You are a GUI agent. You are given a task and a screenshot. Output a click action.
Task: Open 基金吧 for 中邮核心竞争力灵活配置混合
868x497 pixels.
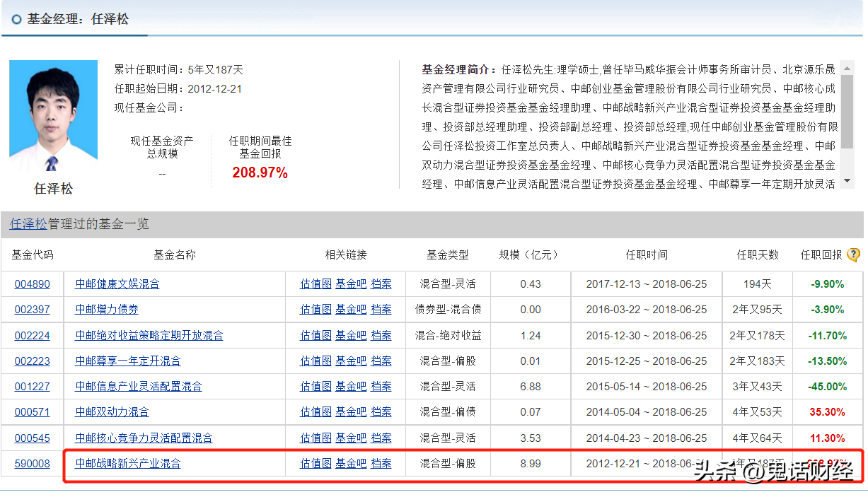(x=351, y=438)
